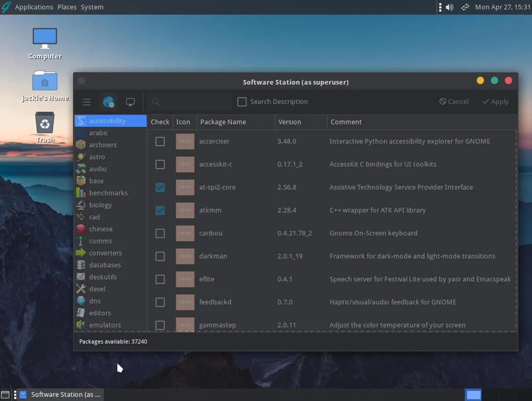Open the Places menu
This screenshot has width=532, height=401.
coord(67,7)
